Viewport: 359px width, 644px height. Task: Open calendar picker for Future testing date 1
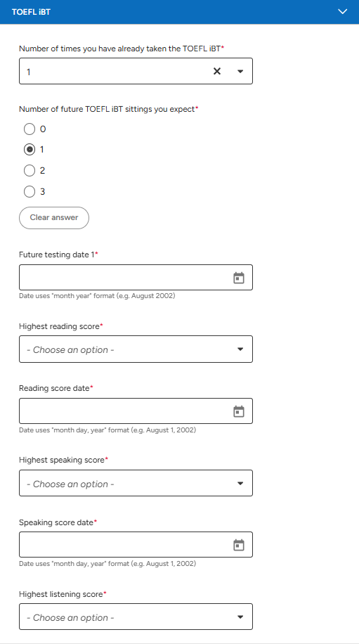(x=239, y=278)
